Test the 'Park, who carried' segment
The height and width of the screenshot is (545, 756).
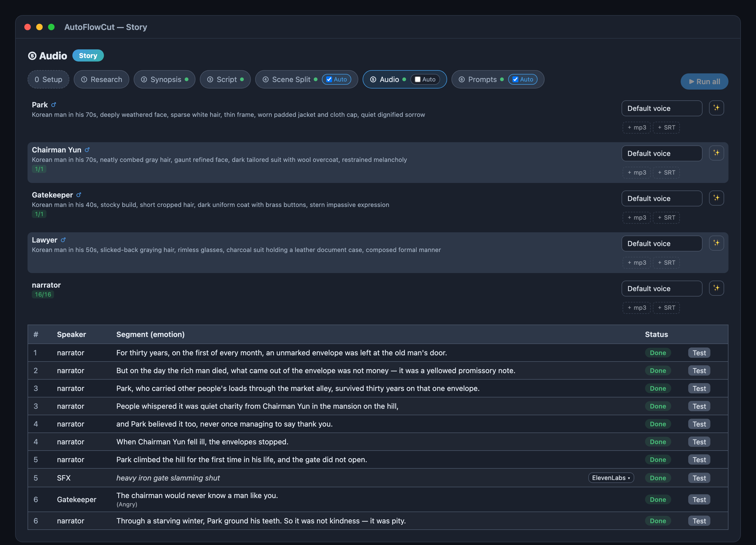click(x=699, y=388)
